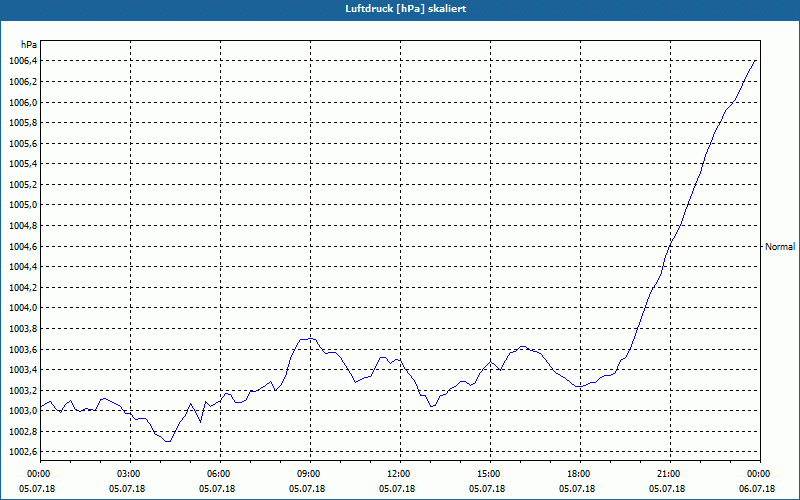Viewport: 800px width, 500px height.
Task: Click the 03:00 time label
Action: 131,474
